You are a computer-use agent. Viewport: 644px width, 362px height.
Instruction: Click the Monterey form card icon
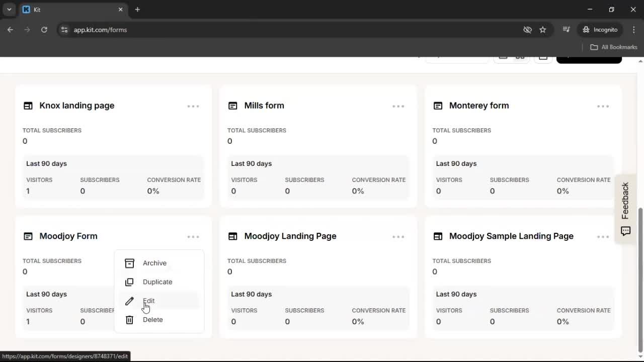[438, 106]
